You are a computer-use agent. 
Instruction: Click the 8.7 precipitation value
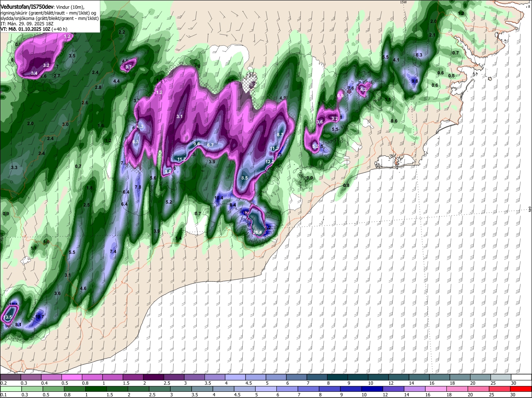(x=280, y=135)
